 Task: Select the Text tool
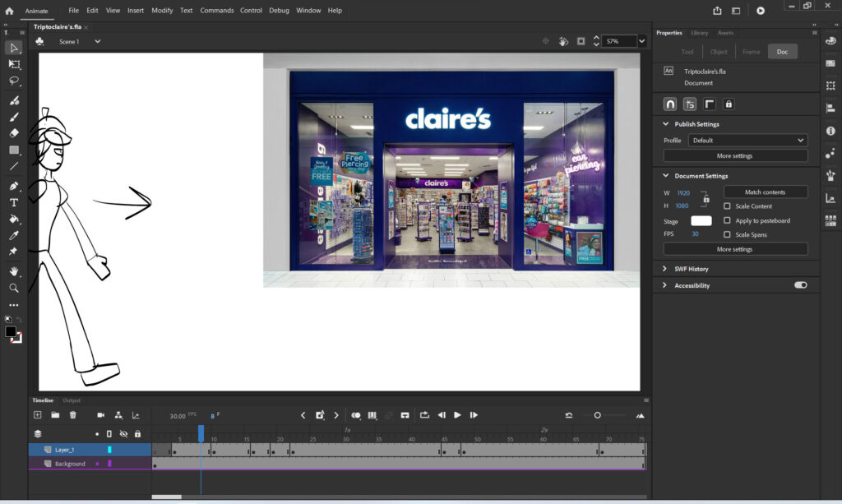14,202
